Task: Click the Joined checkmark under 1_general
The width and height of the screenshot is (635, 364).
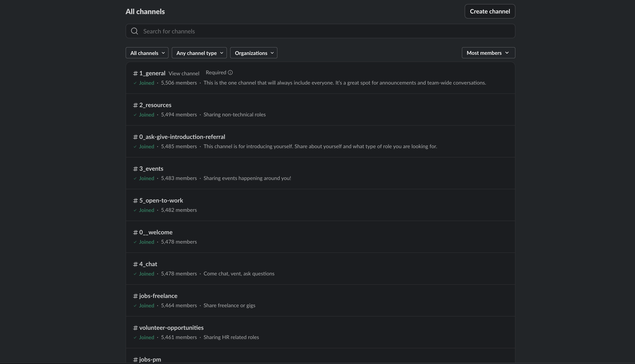Action: 135,83
